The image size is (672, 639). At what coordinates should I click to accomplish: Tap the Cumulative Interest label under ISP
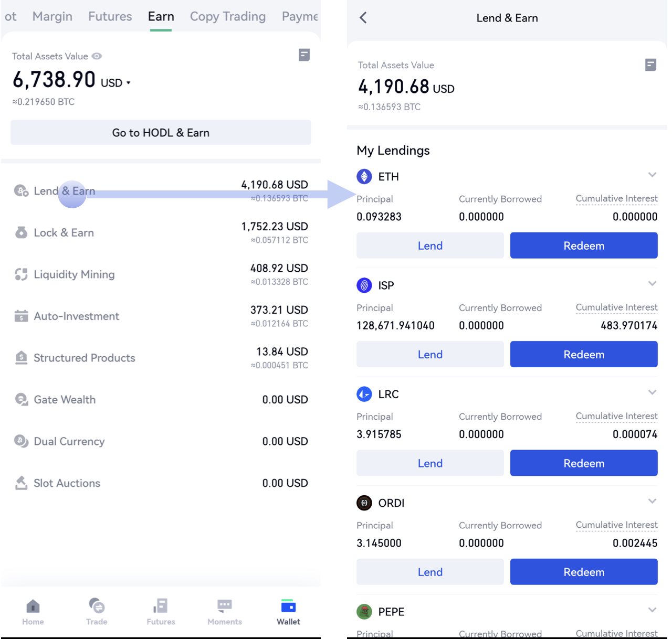pos(616,307)
